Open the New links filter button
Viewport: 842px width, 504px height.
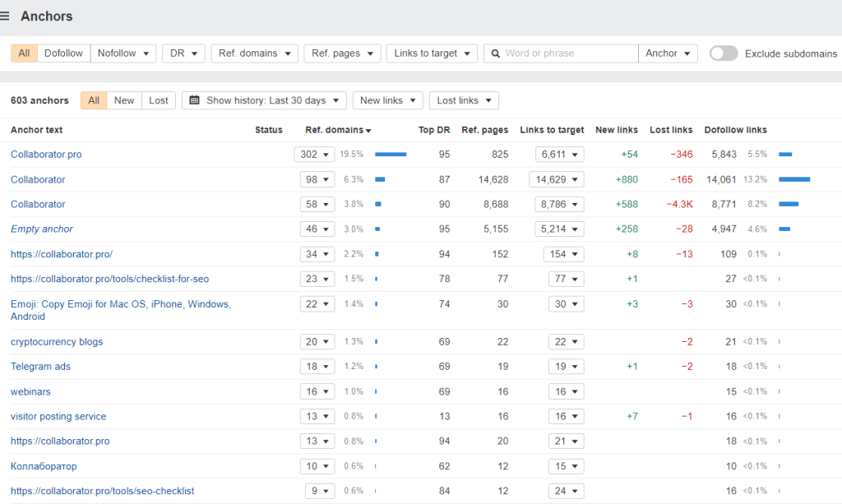[387, 100]
